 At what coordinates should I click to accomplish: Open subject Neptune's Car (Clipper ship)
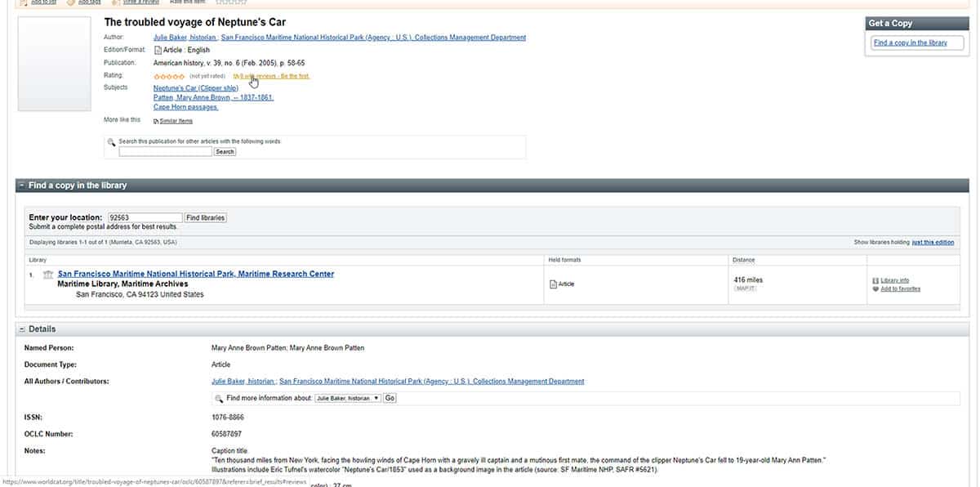(x=196, y=87)
